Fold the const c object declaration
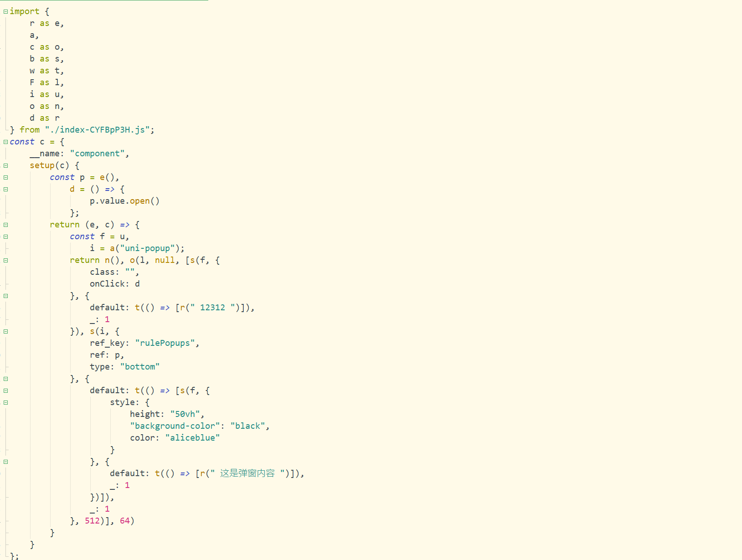 5,142
